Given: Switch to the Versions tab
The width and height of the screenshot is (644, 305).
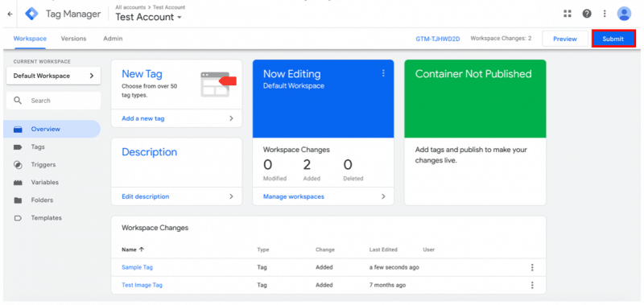Looking at the screenshot, I should coord(73,39).
